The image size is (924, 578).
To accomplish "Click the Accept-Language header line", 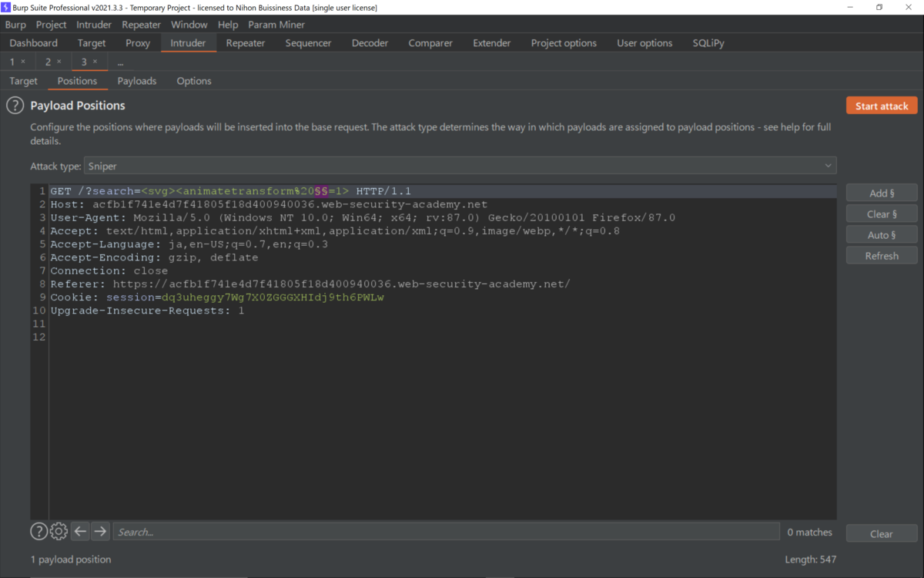I will [x=189, y=244].
